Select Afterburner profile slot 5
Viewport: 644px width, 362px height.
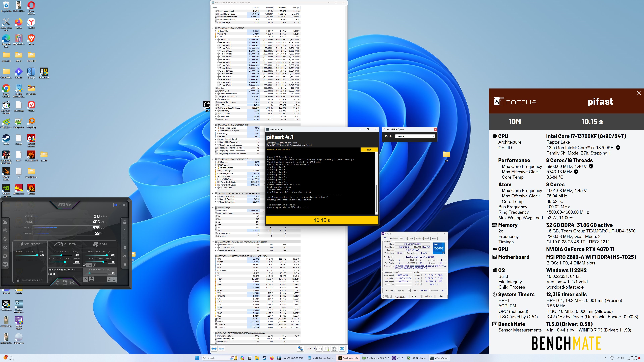(125, 265)
